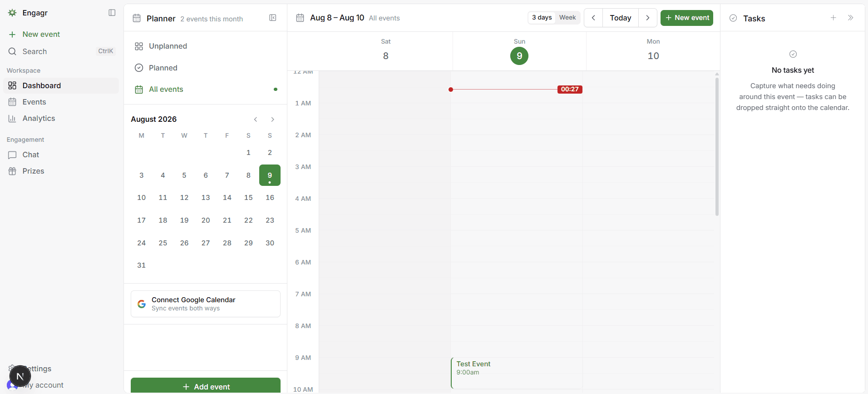Image resolution: width=868 pixels, height=394 pixels.
Task: Click Unplanned grid icon
Action: [139, 46]
